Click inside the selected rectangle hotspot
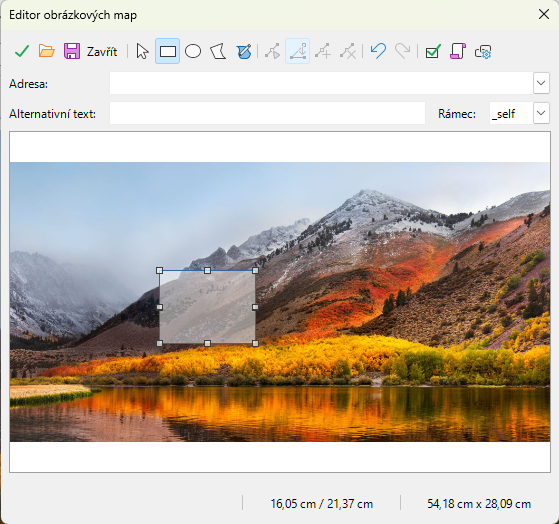This screenshot has height=524, width=559. click(207, 307)
